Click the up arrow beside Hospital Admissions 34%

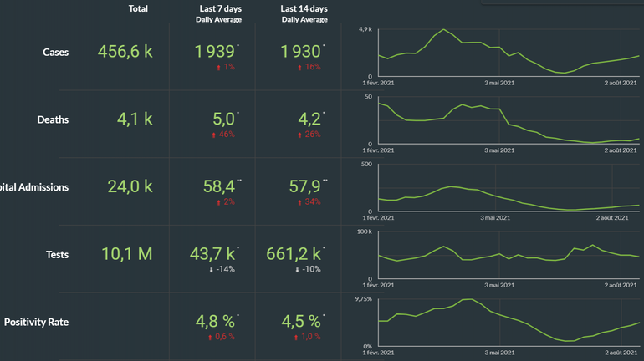pyautogui.click(x=299, y=201)
